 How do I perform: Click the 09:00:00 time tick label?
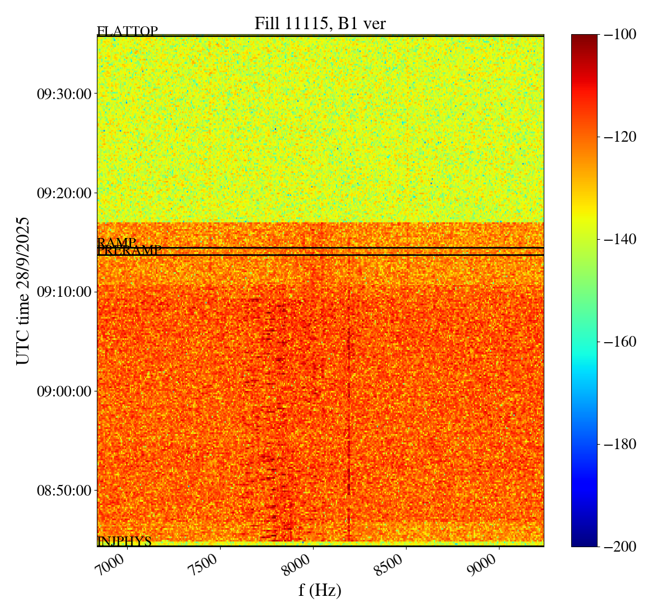coord(64,391)
